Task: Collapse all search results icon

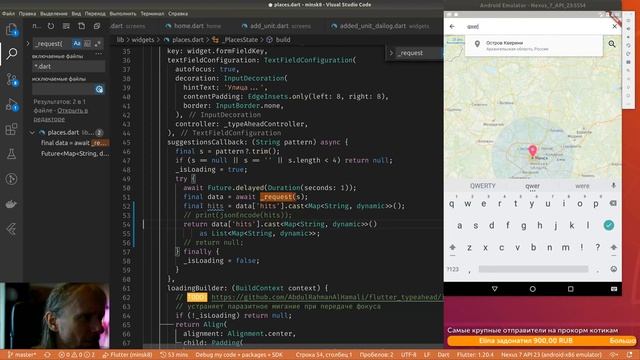Action: 97,26
